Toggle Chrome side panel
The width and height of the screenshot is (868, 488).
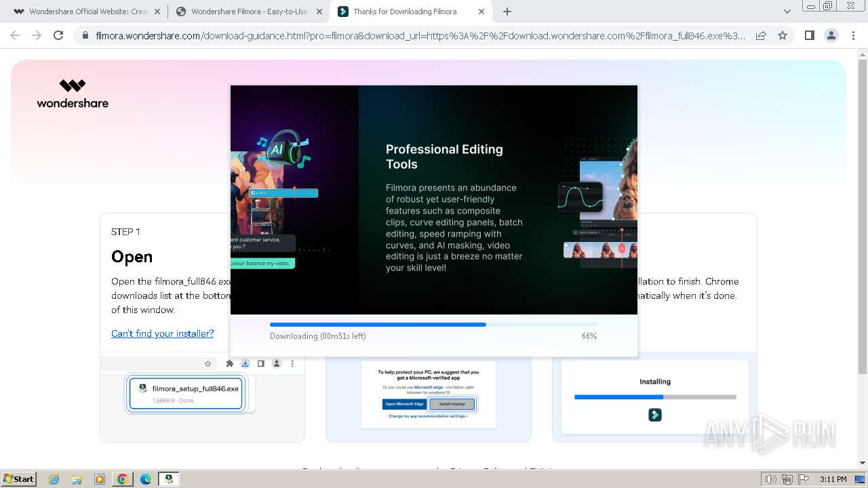[x=809, y=35]
